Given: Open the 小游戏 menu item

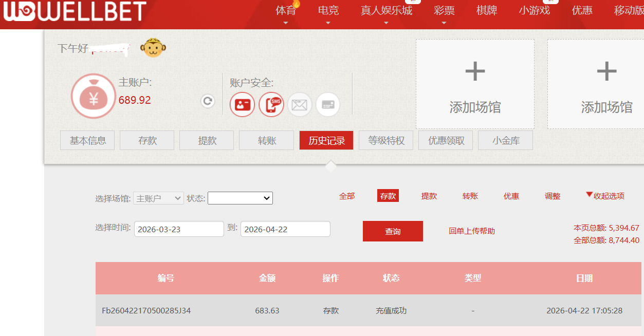Looking at the screenshot, I should (535, 10).
